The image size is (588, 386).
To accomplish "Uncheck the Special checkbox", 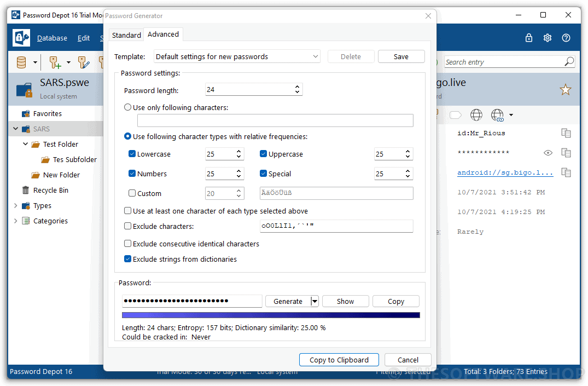I will [263, 174].
